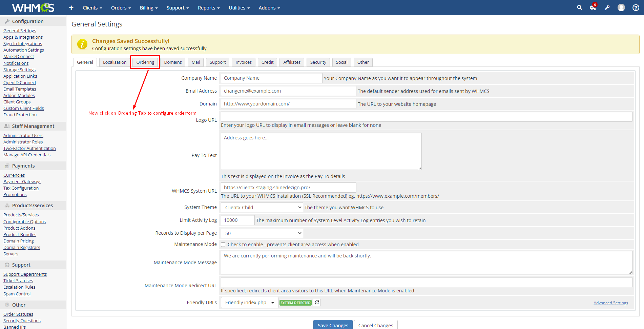
Task: Open Records to Display per Page dropdown
Action: [x=262, y=233]
